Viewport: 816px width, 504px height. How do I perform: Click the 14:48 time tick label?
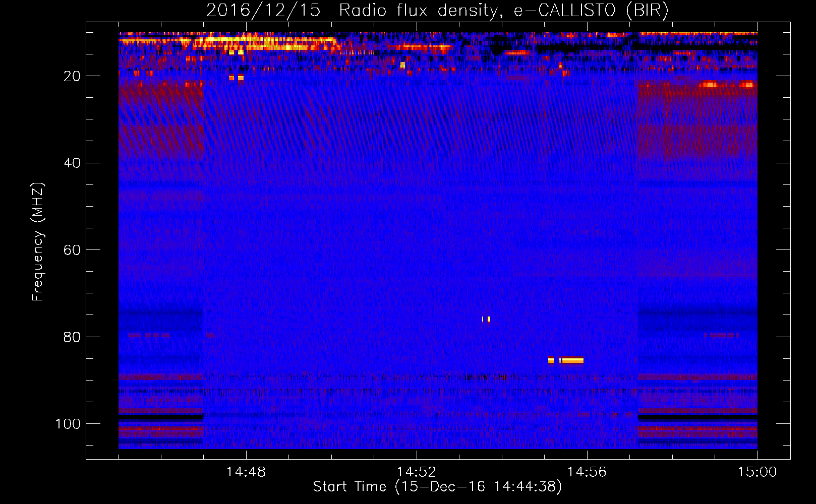tap(246, 472)
